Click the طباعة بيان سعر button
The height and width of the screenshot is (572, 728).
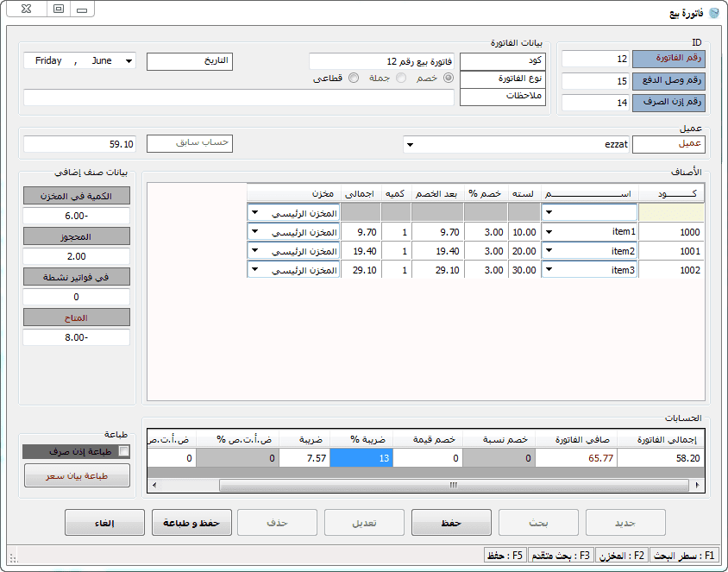77,475
